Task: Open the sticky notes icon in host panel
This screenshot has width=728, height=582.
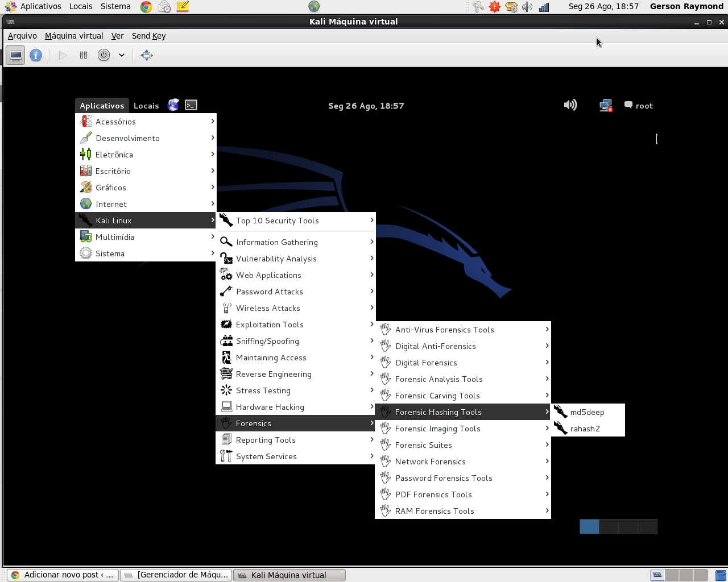Action: pos(183,7)
